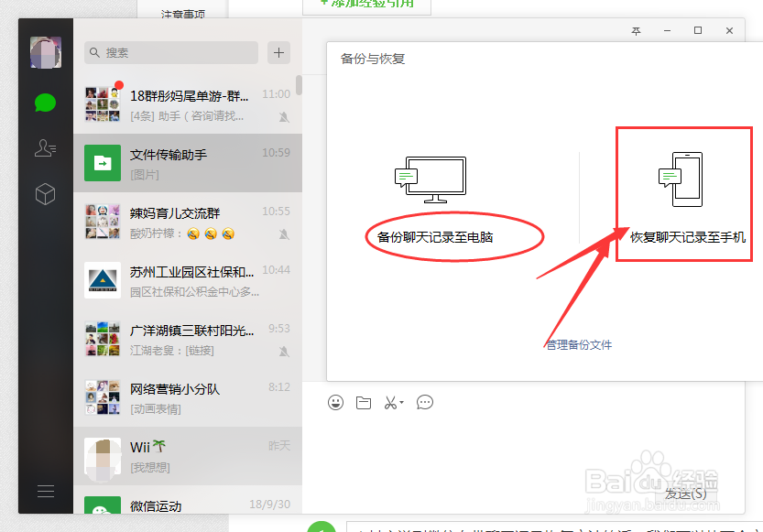Screen dimensions: 763x532
Task: Click the computer backup monitor icon
Action: [x=431, y=179]
